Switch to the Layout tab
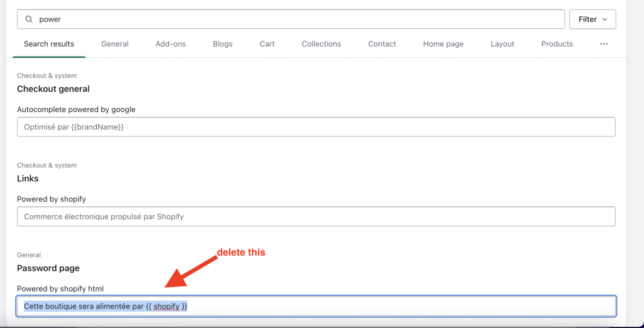Screen dimensions: 644x328 pyautogui.click(x=502, y=44)
